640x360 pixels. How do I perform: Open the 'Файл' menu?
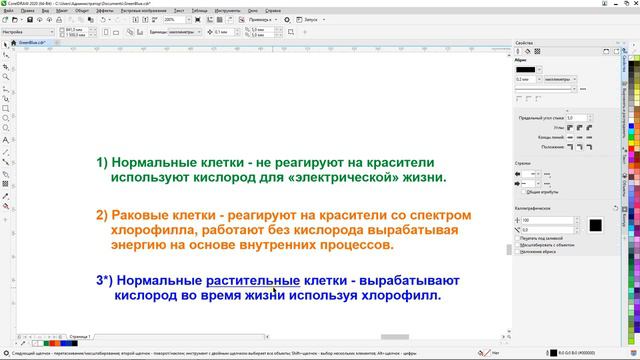pos(9,11)
